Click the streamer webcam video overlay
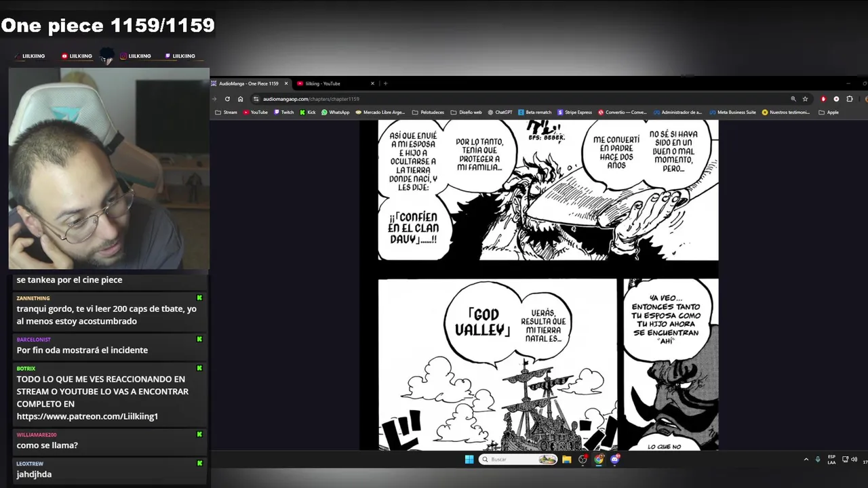868x488 pixels. [108, 168]
